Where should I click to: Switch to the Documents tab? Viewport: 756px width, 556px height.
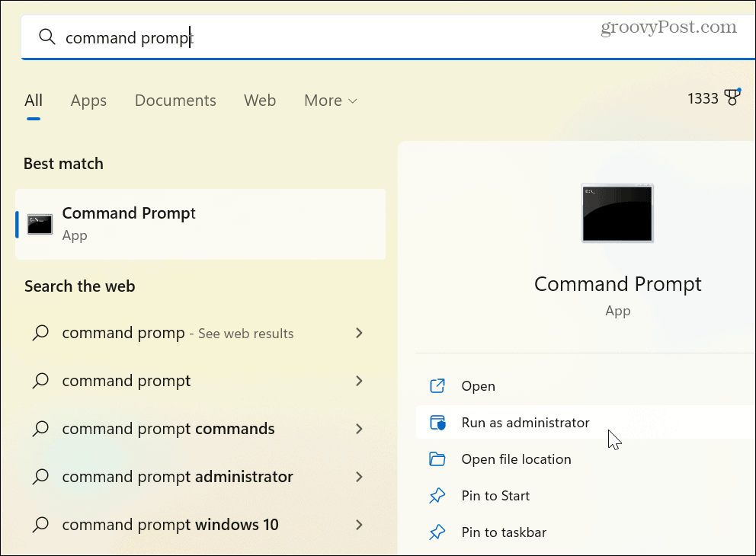(x=175, y=101)
